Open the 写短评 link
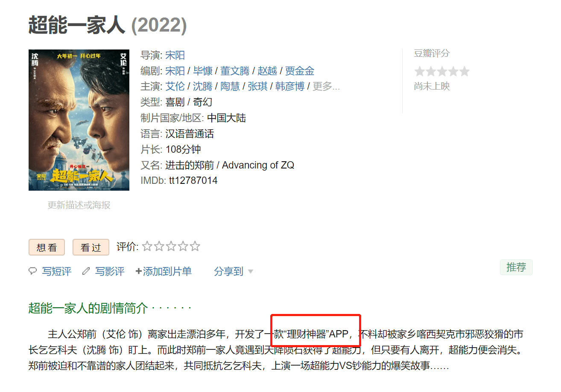The width and height of the screenshot is (561, 392). pos(56,271)
